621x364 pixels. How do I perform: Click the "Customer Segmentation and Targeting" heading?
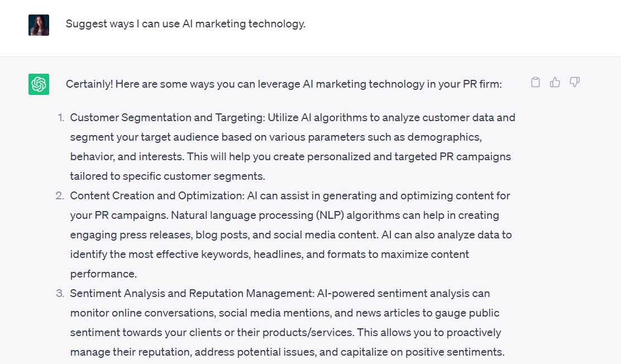coord(168,118)
